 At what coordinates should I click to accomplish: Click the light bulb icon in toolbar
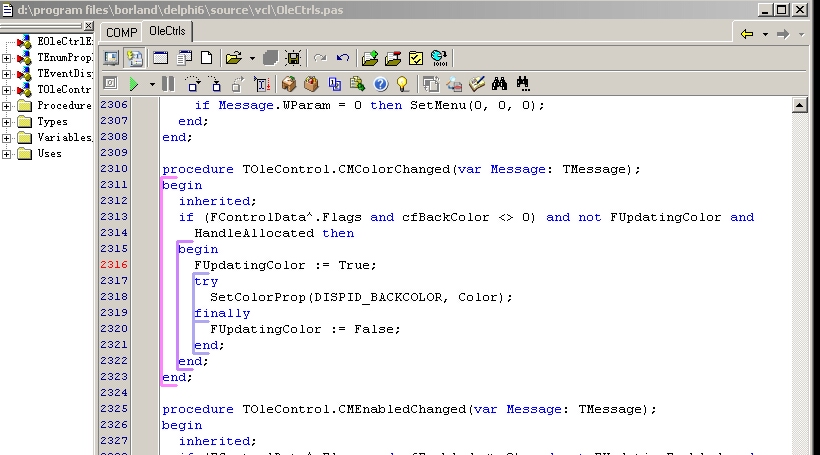[403, 84]
